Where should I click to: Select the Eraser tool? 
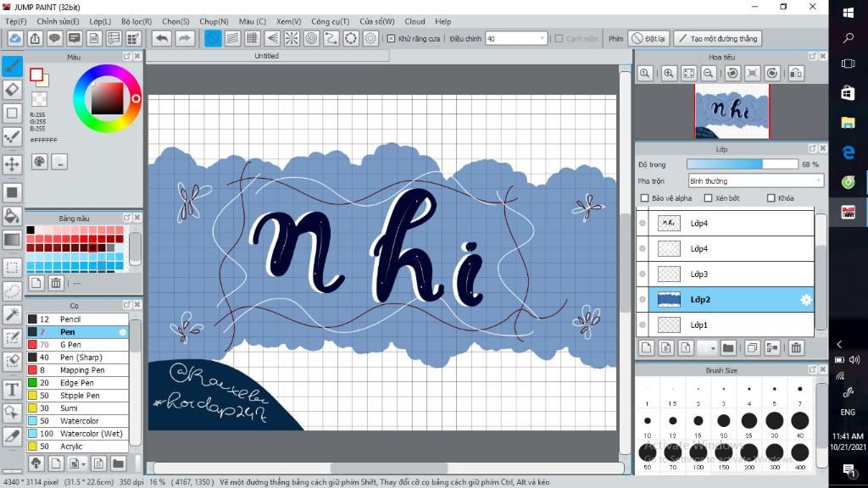(x=12, y=90)
